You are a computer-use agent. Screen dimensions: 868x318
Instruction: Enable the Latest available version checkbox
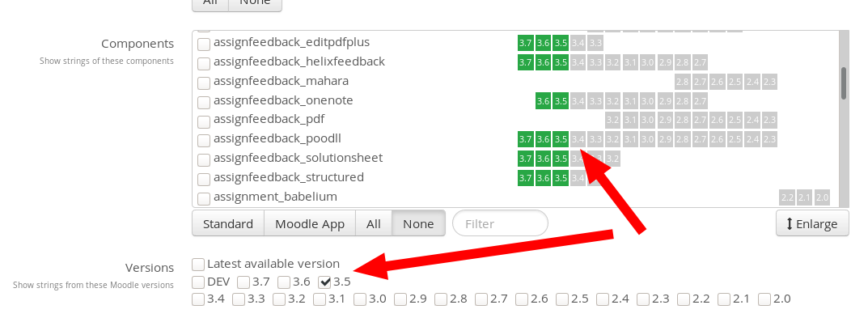click(x=198, y=265)
